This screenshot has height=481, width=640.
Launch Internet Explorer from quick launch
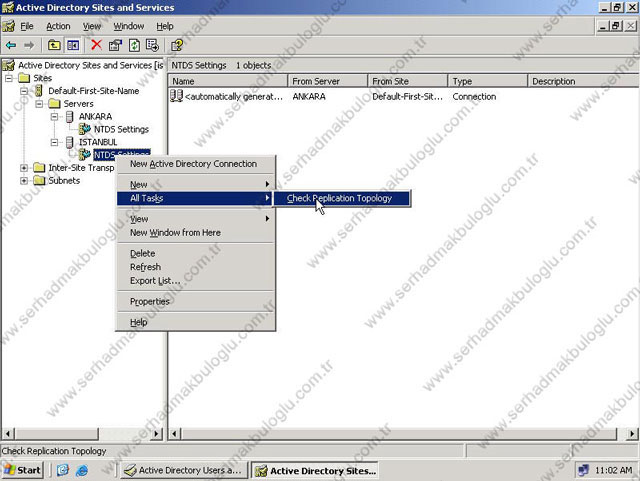click(82, 470)
